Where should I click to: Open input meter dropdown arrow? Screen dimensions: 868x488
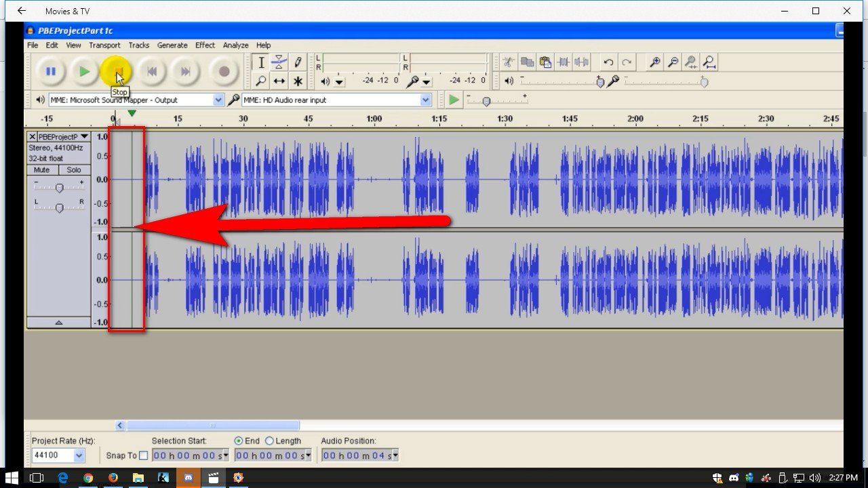tap(427, 82)
